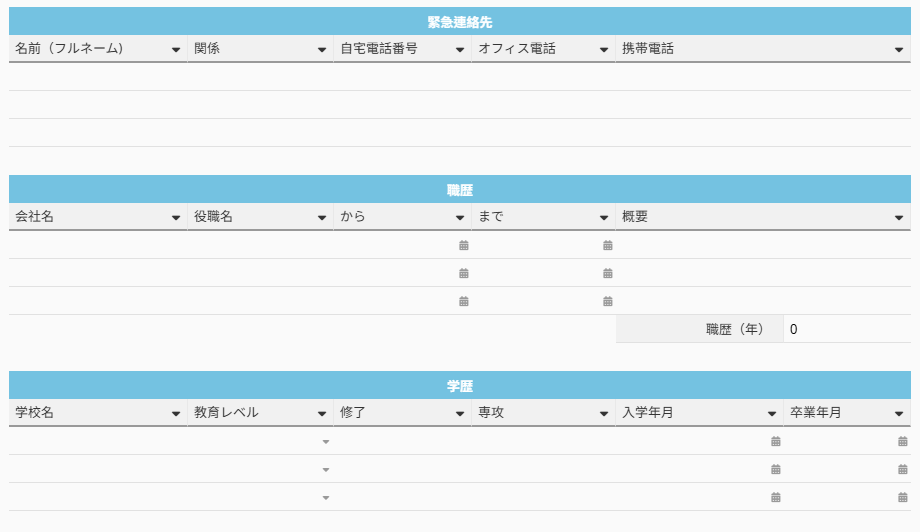Open calendar for first 入学年月 row
The width and height of the screenshot is (920, 532).
(x=775, y=441)
